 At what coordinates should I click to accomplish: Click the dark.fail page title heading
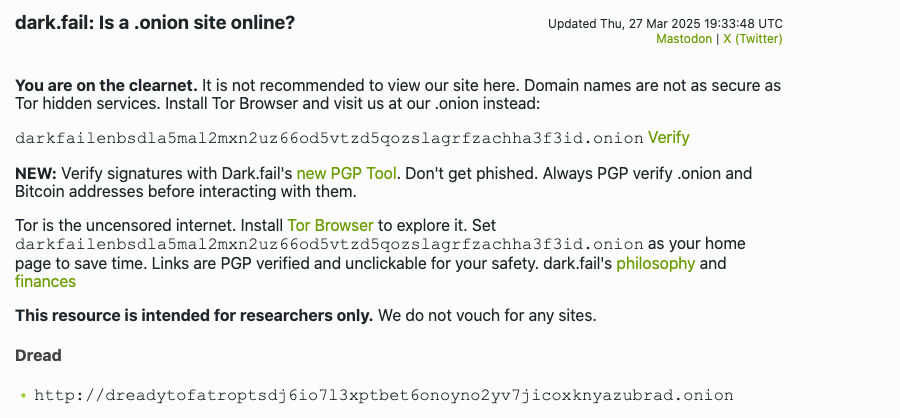click(x=155, y=22)
